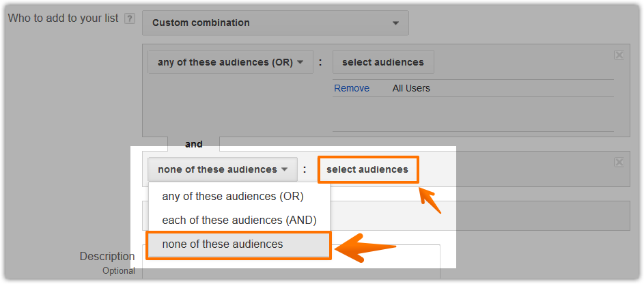This screenshot has height=284, width=644.
Task: Click the orange-outlined select audiences button
Action: pos(368,169)
